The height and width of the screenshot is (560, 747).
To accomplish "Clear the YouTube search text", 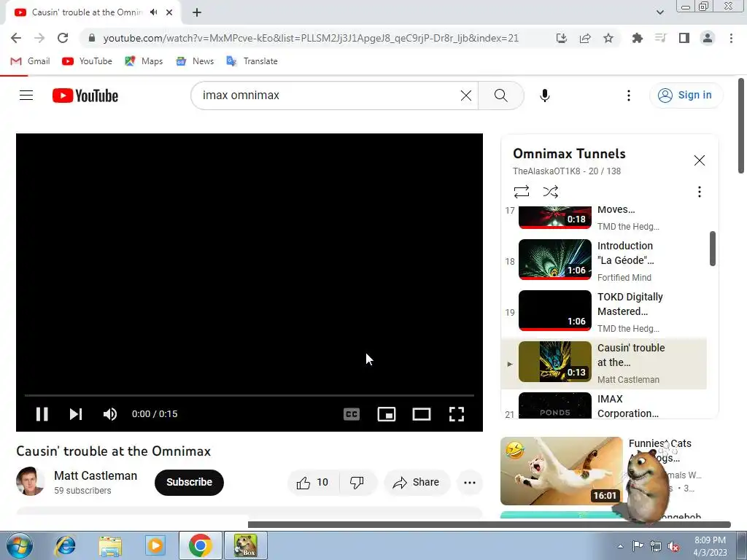I will 466,96.
